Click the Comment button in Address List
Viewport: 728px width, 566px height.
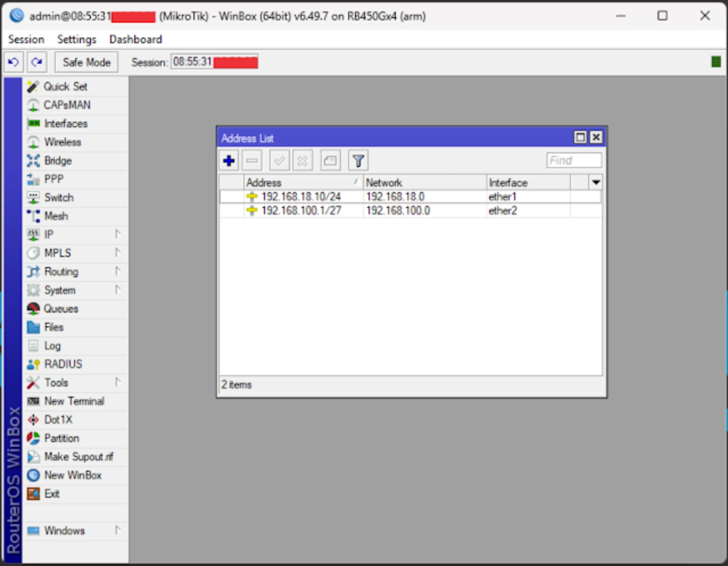coord(330,161)
